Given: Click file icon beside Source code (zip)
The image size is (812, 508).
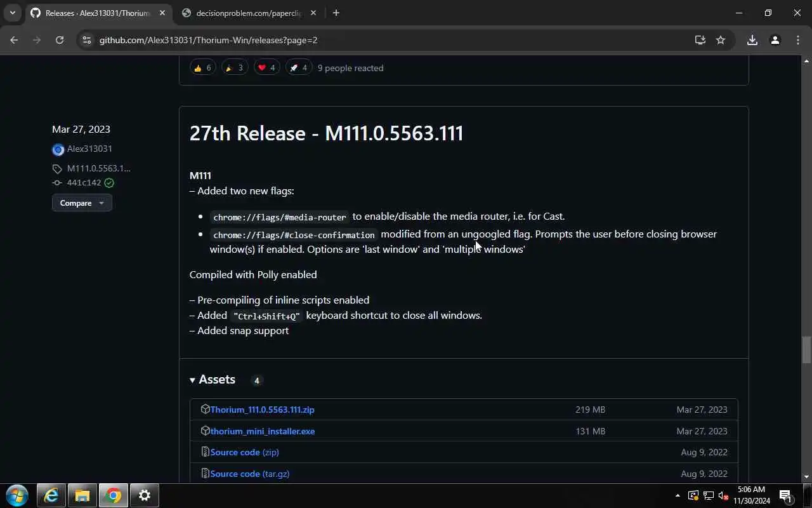Looking at the screenshot, I should point(205,452).
